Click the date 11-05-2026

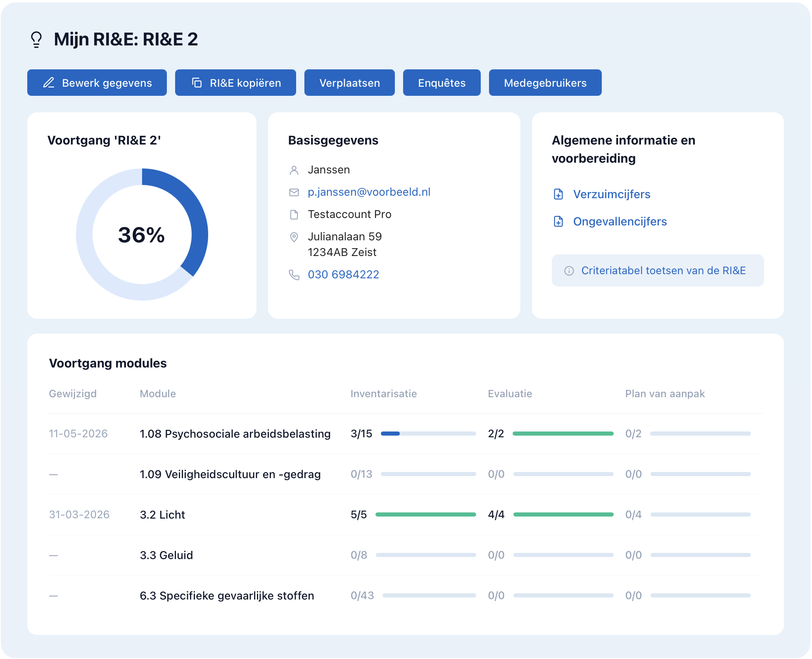click(x=78, y=434)
